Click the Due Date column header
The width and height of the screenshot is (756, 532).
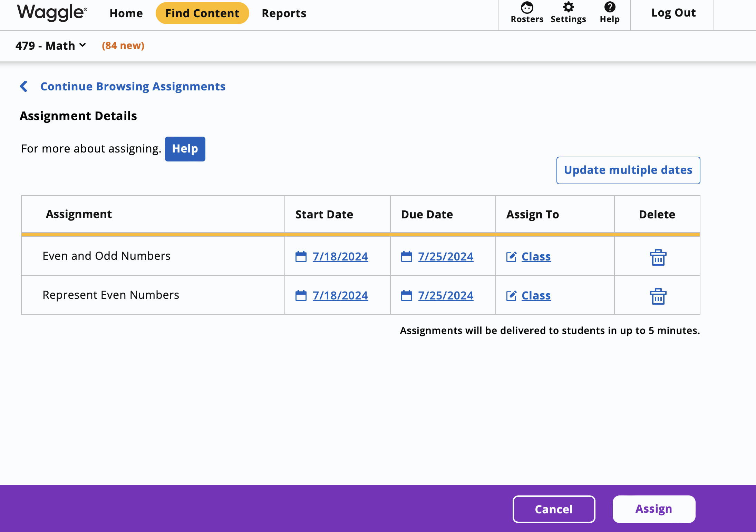427,214
